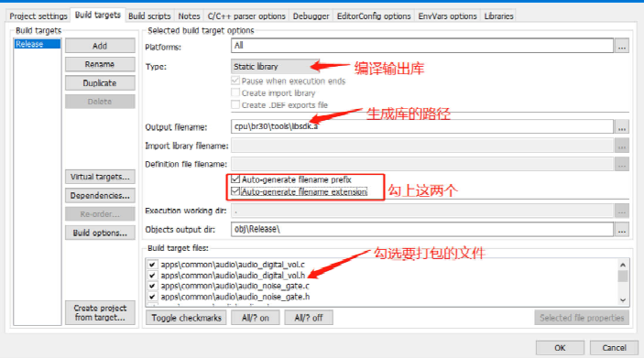The image size is (644, 358).
Task: Click the file list scroll up arrow
Action: pyautogui.click(x=623, y=265)
